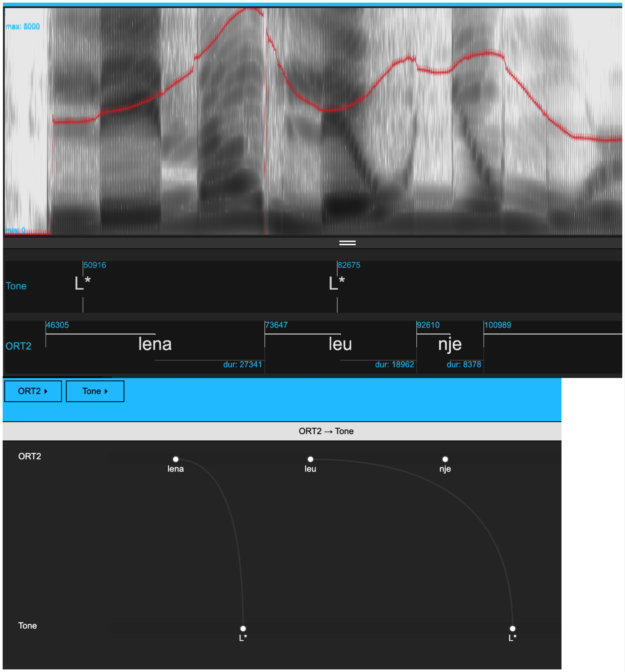Click the L* tone event at 82675

click(337, 283)
